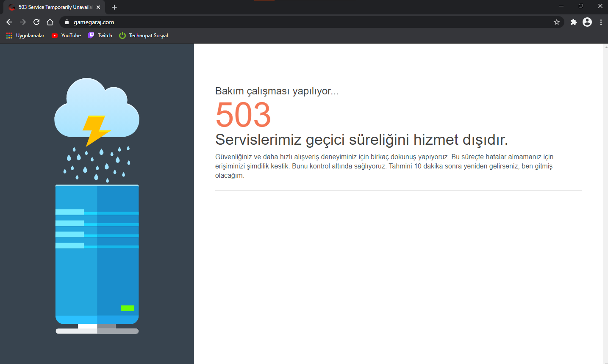
Task: Open the Extensions puzzle menu
Action: coord(574,22)
